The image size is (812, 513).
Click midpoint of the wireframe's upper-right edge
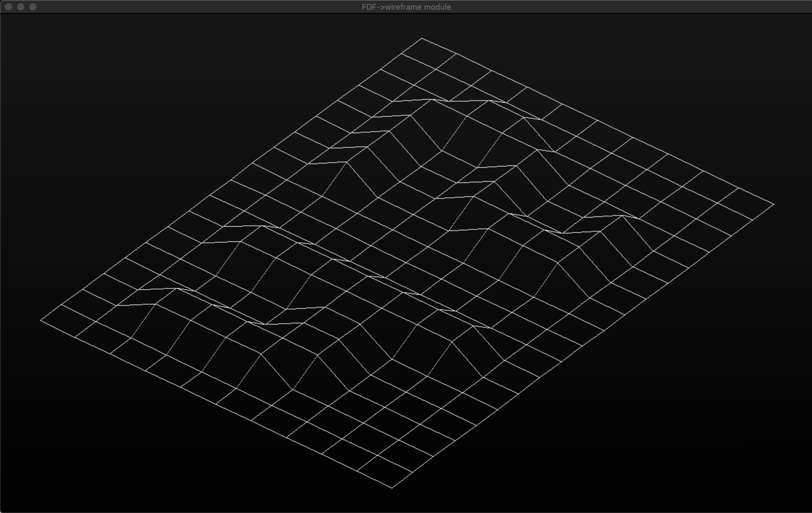pos(598,121)
